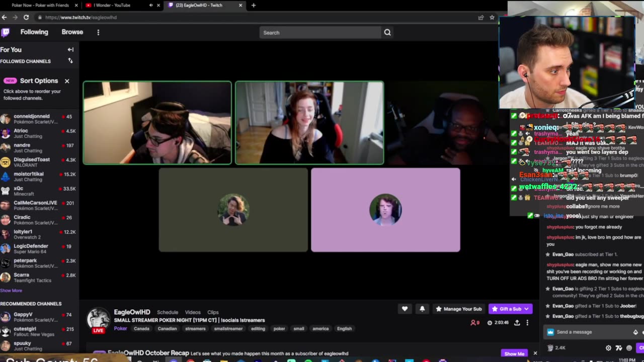Click the share page icon in address bar
The image size is (644, 362).
click(x=481, y=17)
